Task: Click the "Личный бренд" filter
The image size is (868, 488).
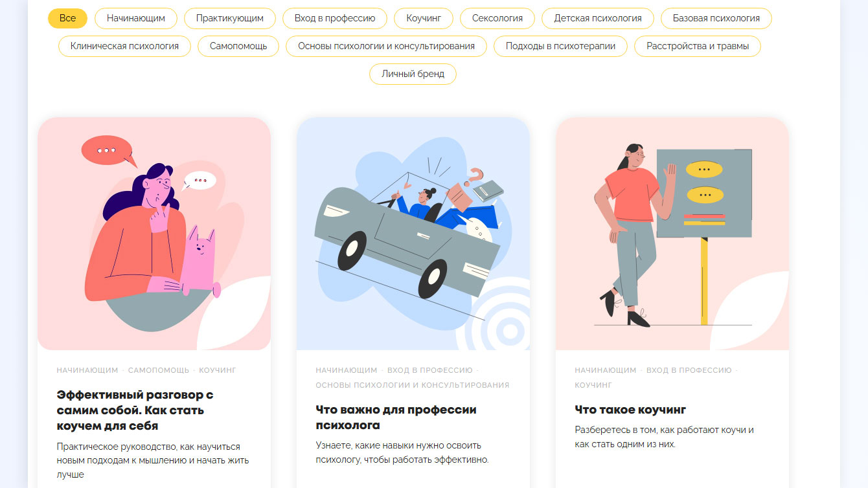Action: 413,74
